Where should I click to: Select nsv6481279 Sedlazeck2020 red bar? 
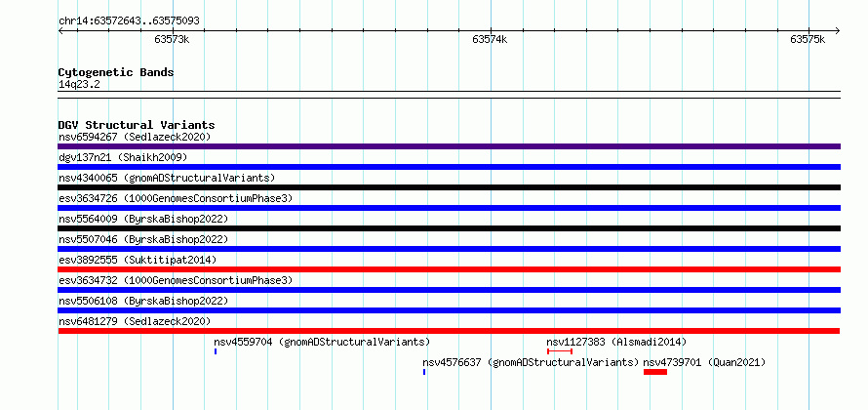449,331
